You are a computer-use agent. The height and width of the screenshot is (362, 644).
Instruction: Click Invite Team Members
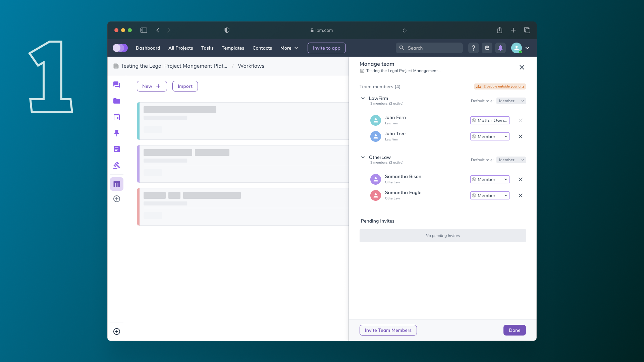tap(388, 330)
